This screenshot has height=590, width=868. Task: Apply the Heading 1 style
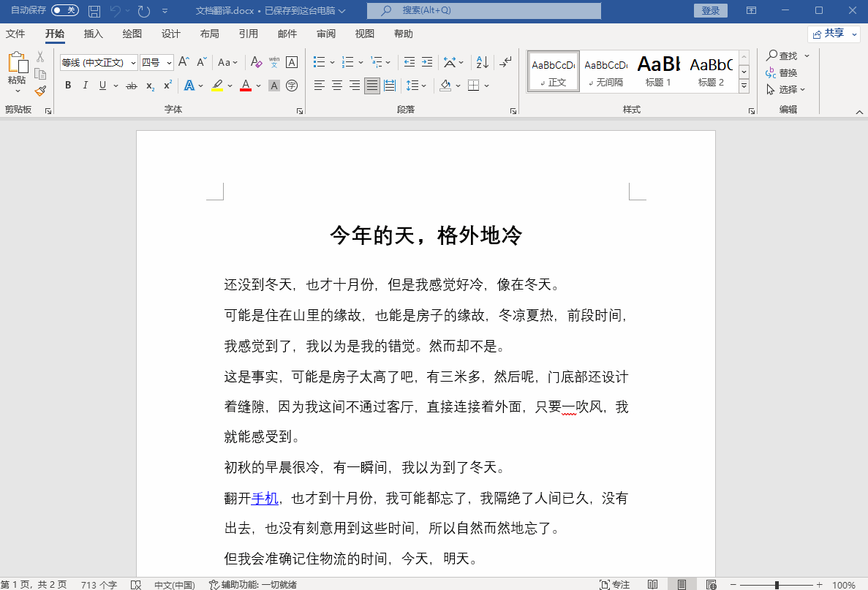658,71
